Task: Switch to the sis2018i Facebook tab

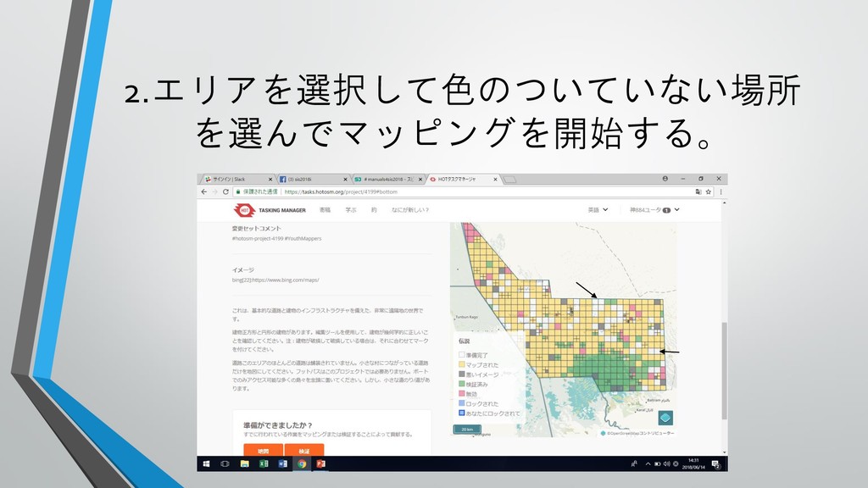Action: coord(312,180)
